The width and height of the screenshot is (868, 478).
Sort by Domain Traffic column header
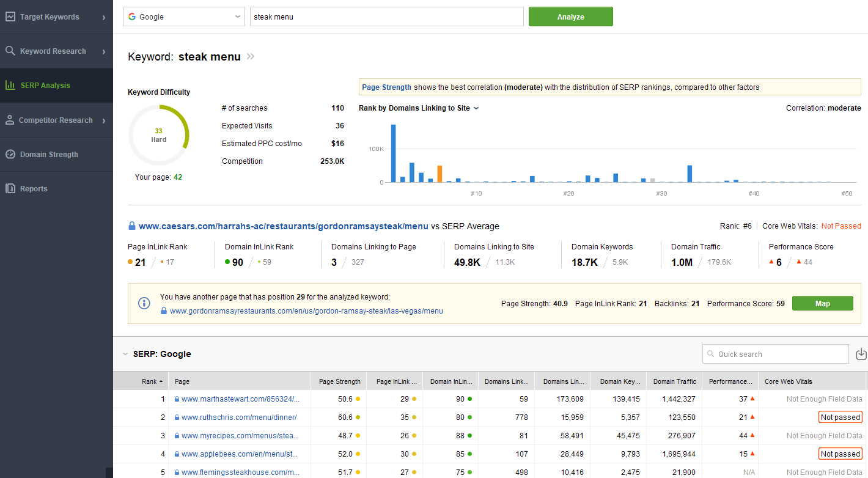click(x=674, y=381)
